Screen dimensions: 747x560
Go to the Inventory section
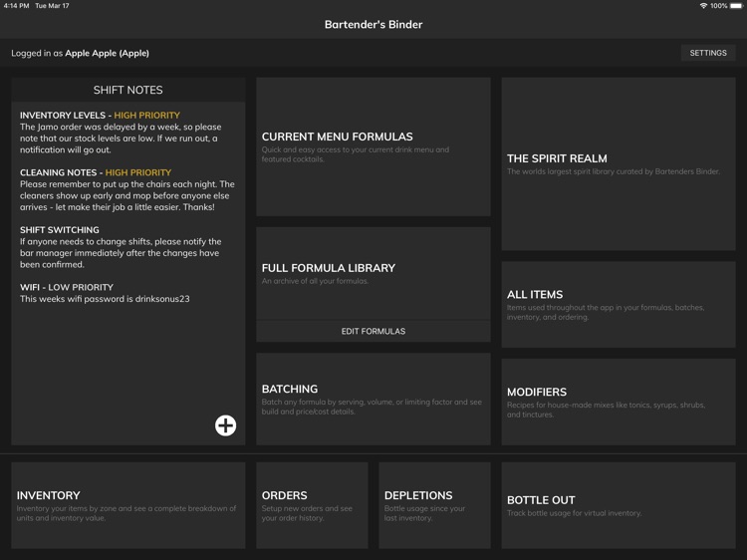click(128, 504)
